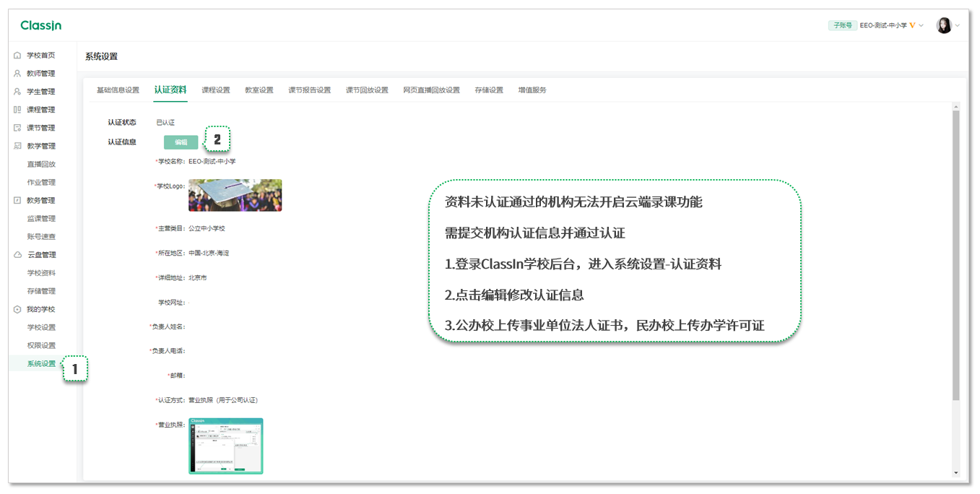
Task: Switch to 存储设置 tab
Action: [489, 90]
